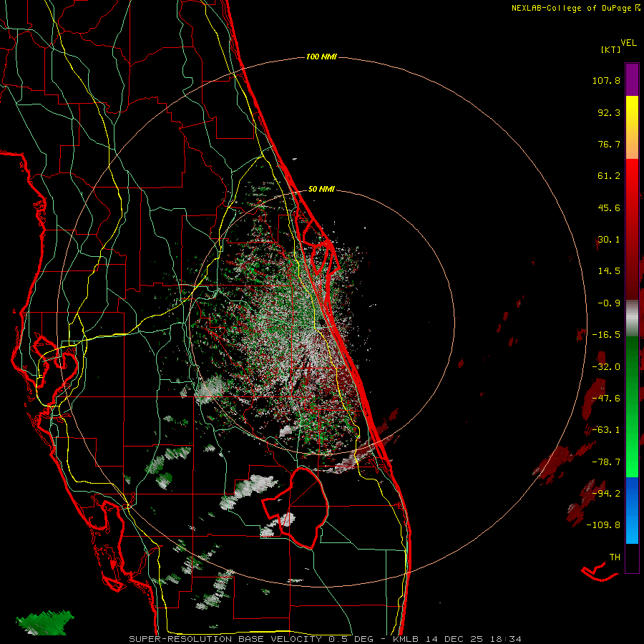Click the purple segment of the color bar
The width and height of the screenshot is (644, 644).
tap(632, 79)
